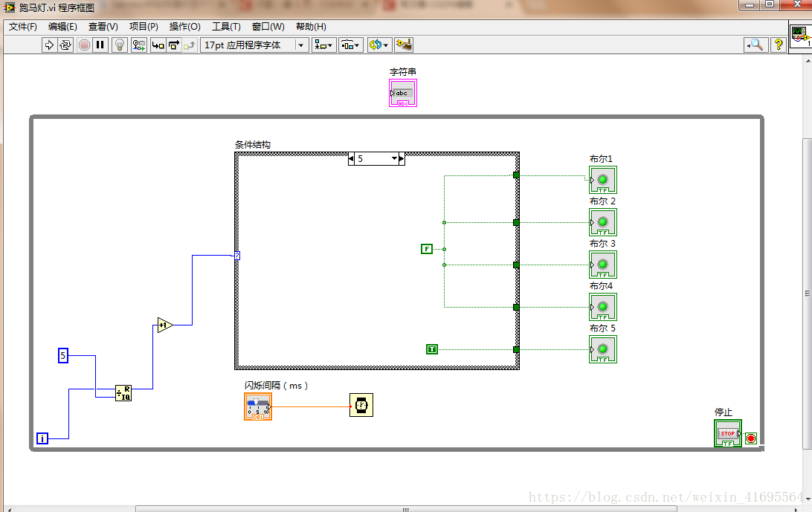Screen dimensions: 812x512
Task: Click the False boolean constant
Action: 427,249
